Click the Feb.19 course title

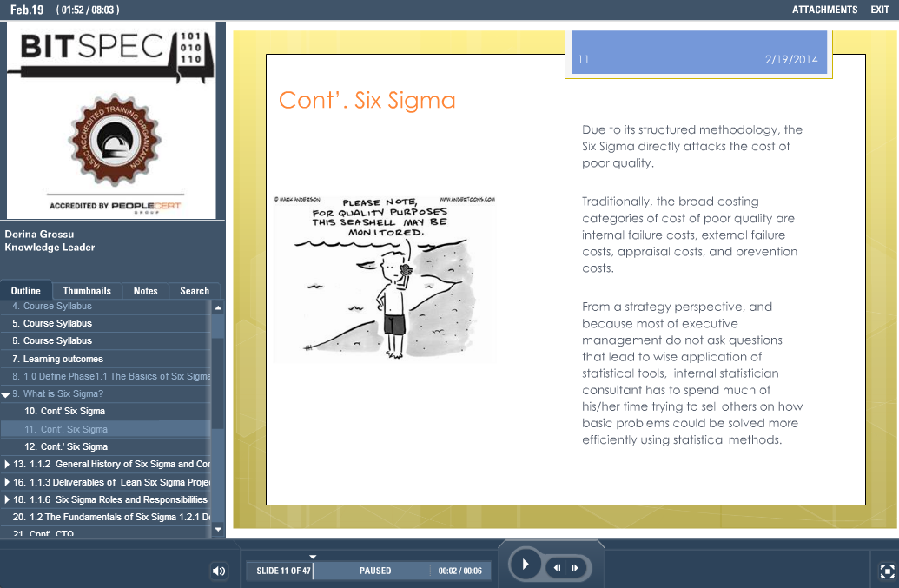[x=27, y=10]
